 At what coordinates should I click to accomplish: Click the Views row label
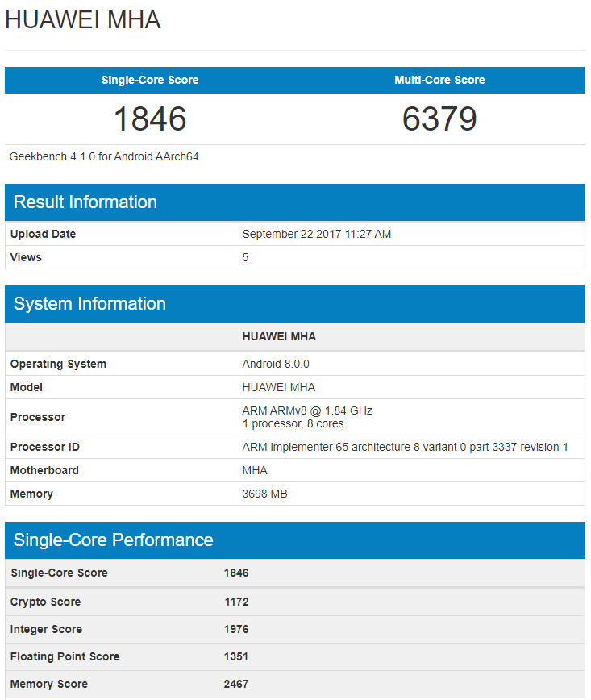[x=26, y=257]
